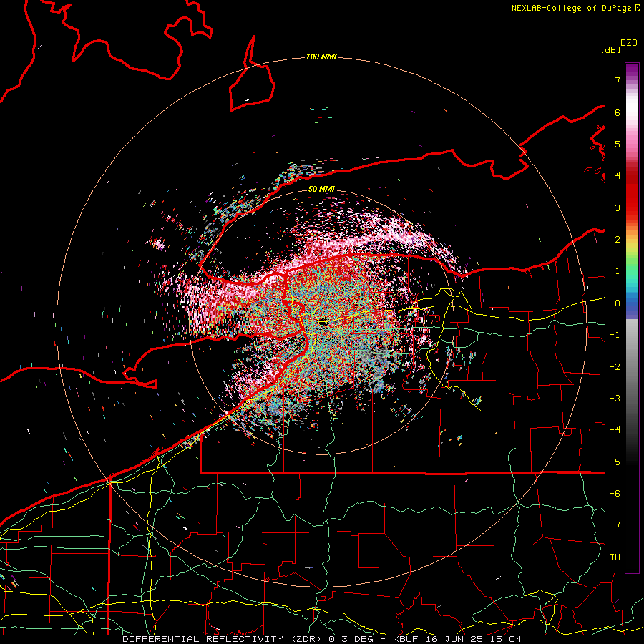Click the 0 value on color scale

coord(618,303)
